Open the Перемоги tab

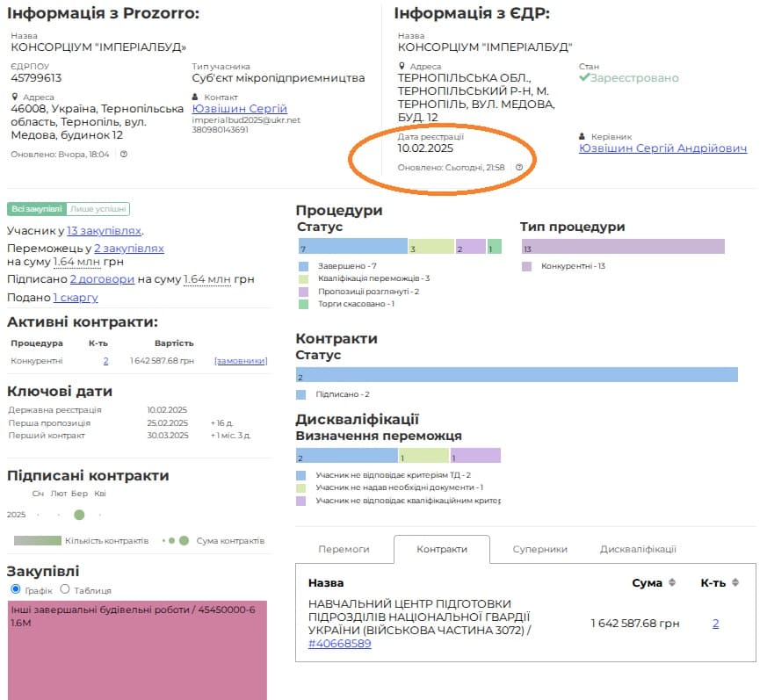tap(344, 549)
